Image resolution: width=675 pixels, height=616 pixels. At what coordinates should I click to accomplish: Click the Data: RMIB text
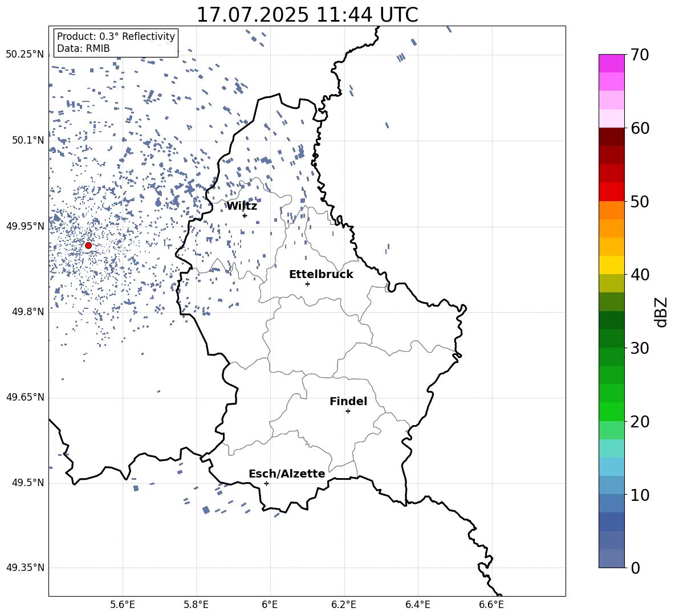(x=83, y=48)
